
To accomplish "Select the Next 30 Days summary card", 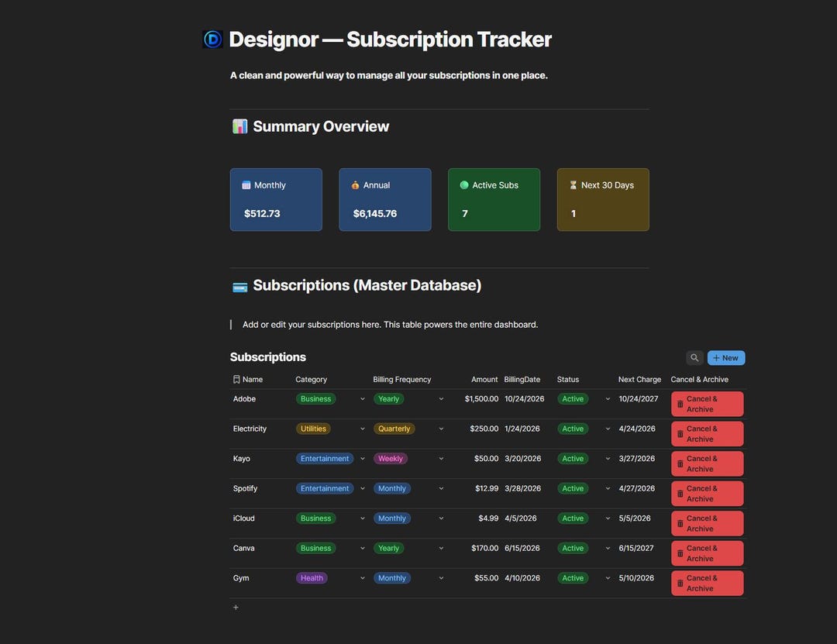I will [603, 200].
